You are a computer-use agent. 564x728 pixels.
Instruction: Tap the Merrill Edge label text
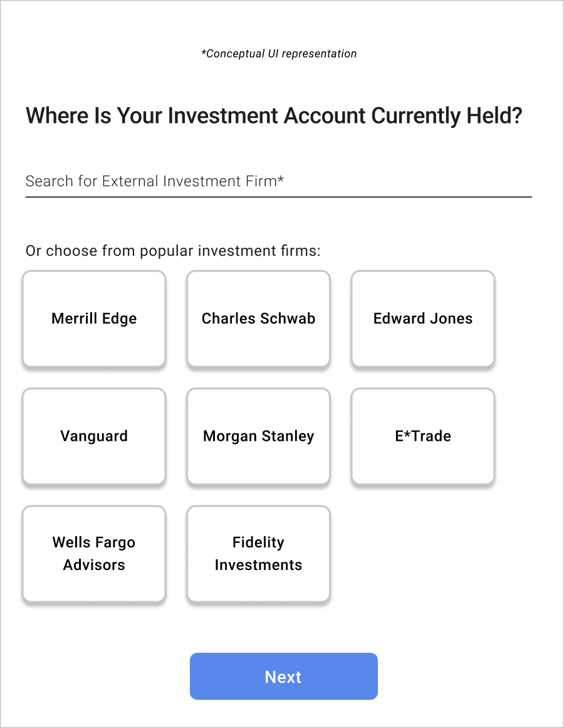click(94, 319)
